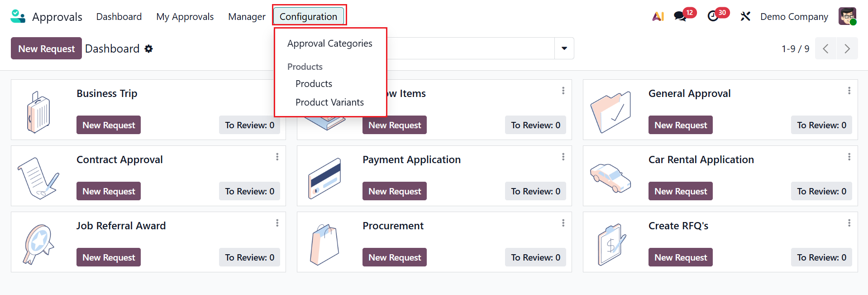Click the debug tools wrench icon
This screenshot has width=868, height=295.
pyautogui.click(x=745, y=17)
